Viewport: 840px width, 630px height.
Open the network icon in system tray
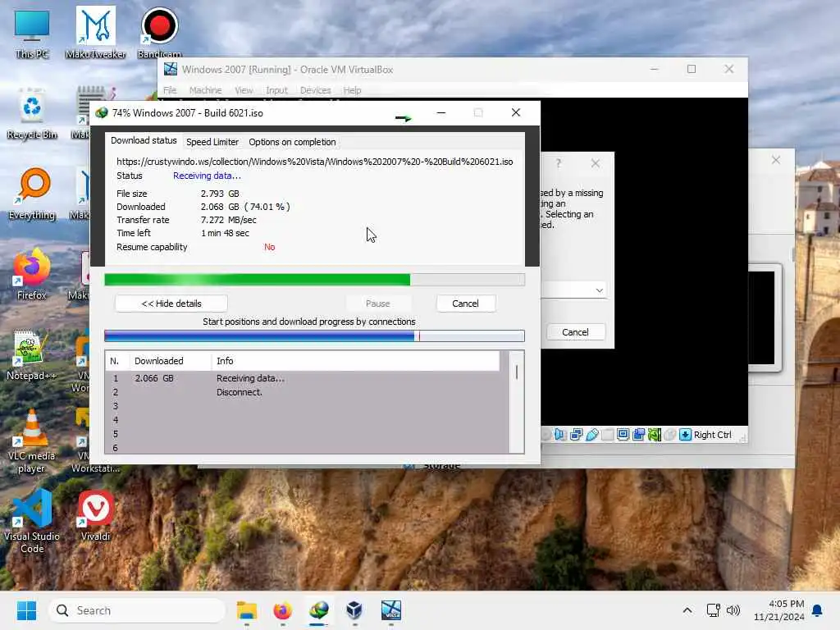tap(713, 610)
